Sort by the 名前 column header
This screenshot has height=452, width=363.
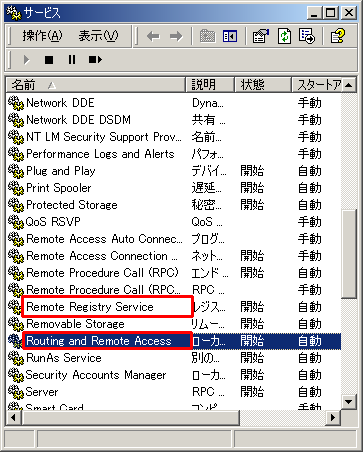(x=96, y=85)
